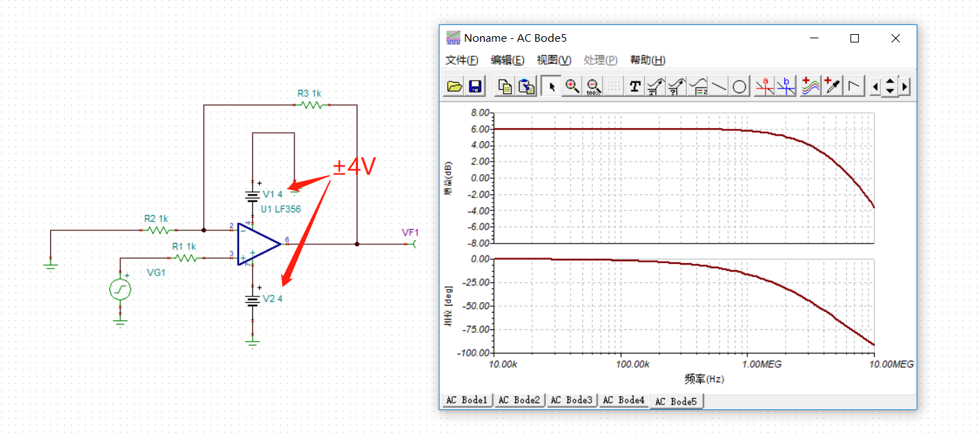Click the 增益(dB) gain axis label

click(450, 178)
